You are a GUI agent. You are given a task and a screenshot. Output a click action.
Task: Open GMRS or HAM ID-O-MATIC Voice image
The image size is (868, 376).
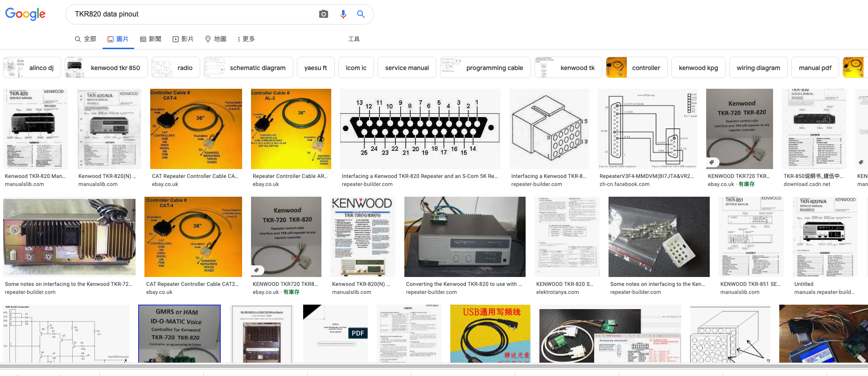pos(179,334)
